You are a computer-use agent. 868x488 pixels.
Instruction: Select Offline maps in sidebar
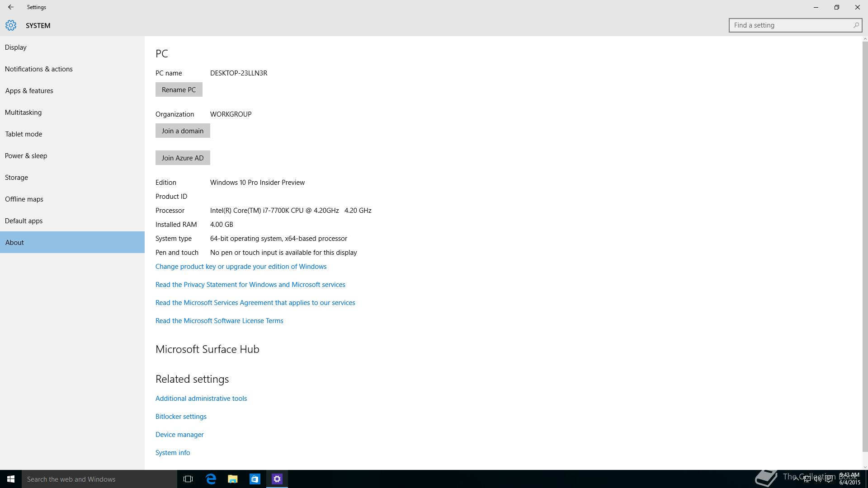click(72, 199)
